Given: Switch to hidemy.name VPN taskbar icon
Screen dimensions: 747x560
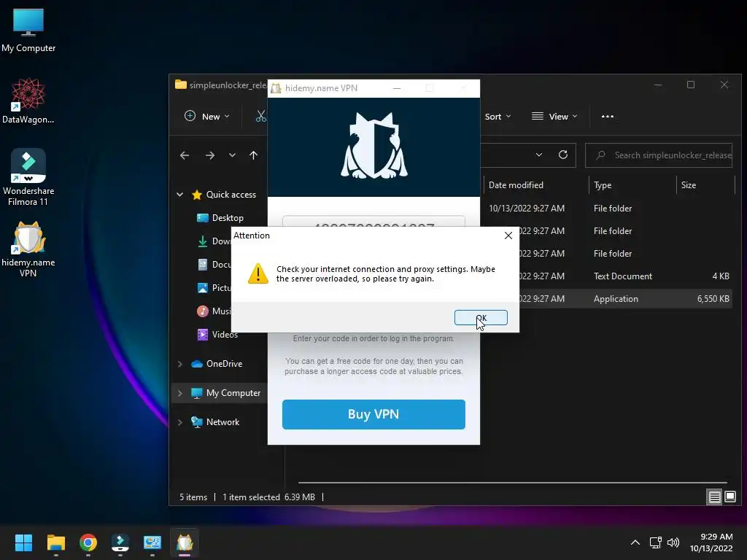Looking at the screenshot, I should 185,542.
